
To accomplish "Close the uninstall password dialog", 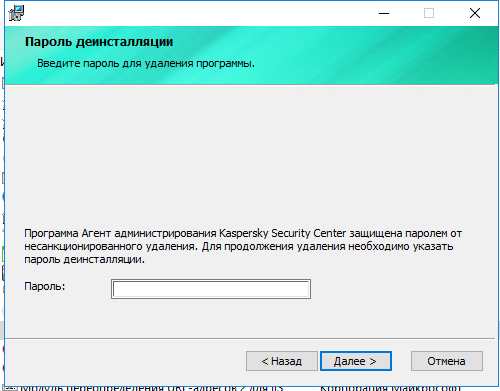I will tap(475, 13).
